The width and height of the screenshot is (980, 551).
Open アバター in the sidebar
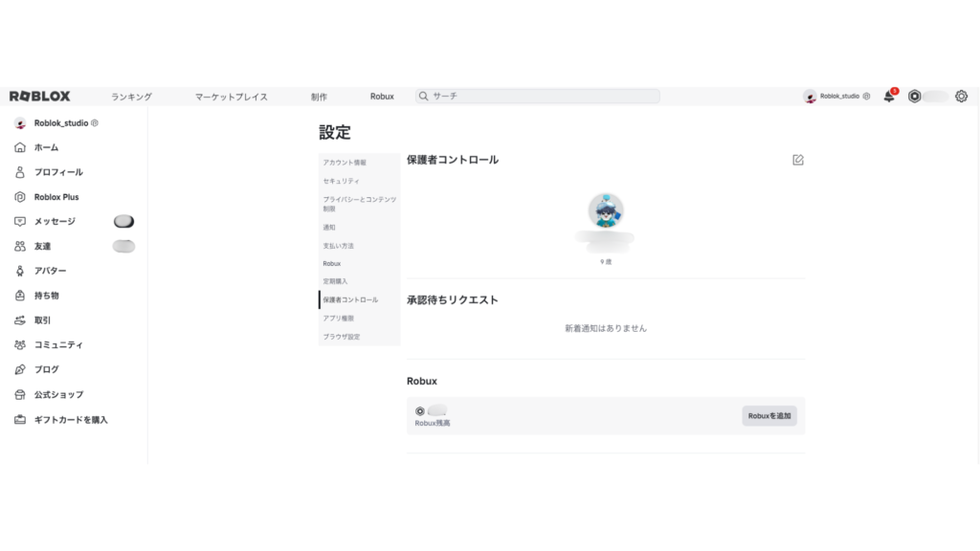click(40, 271)
